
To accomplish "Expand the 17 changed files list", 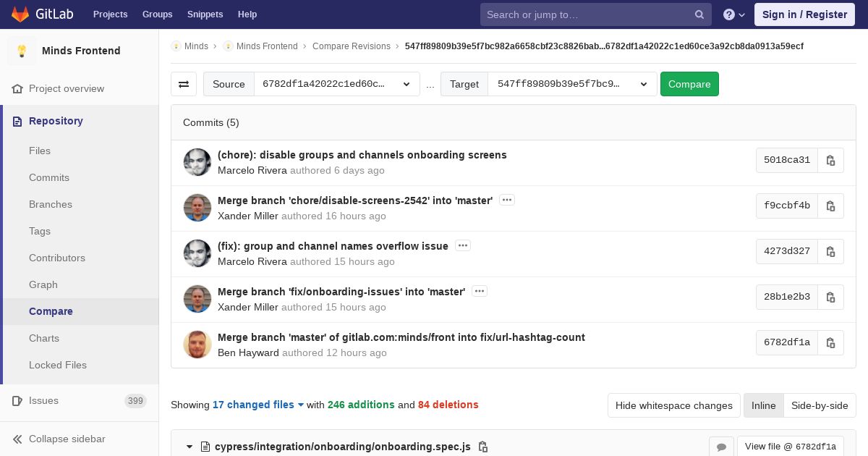I will pos(258,405).
